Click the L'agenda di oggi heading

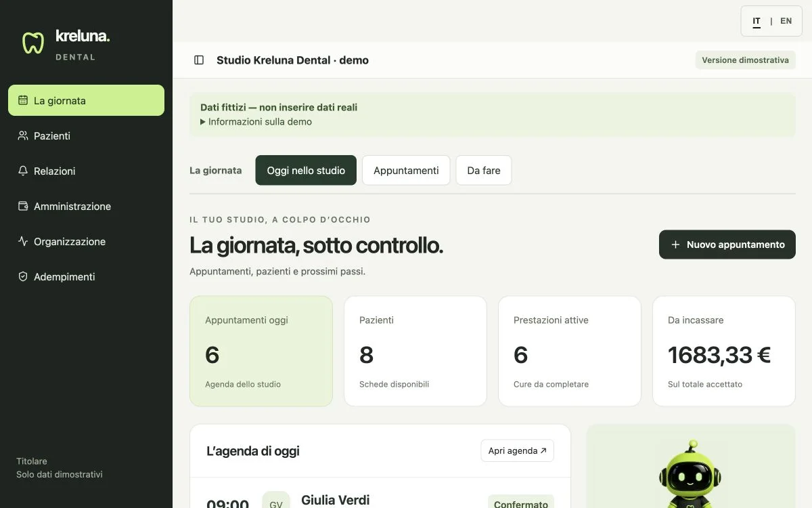pos(253,451)
